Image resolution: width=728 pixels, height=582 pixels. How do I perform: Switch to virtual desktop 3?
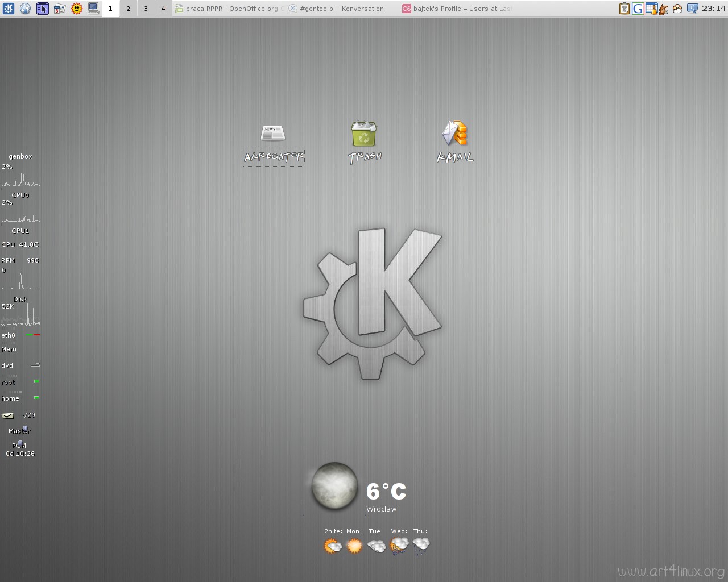146,9
